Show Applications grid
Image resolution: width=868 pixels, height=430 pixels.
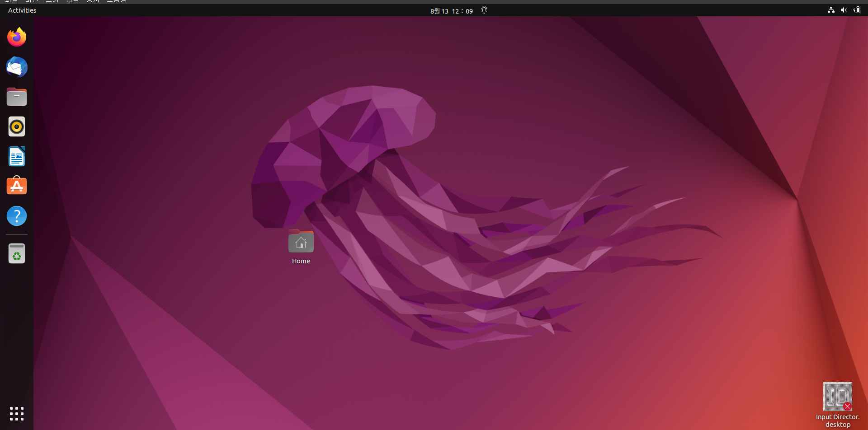(17, 414)
